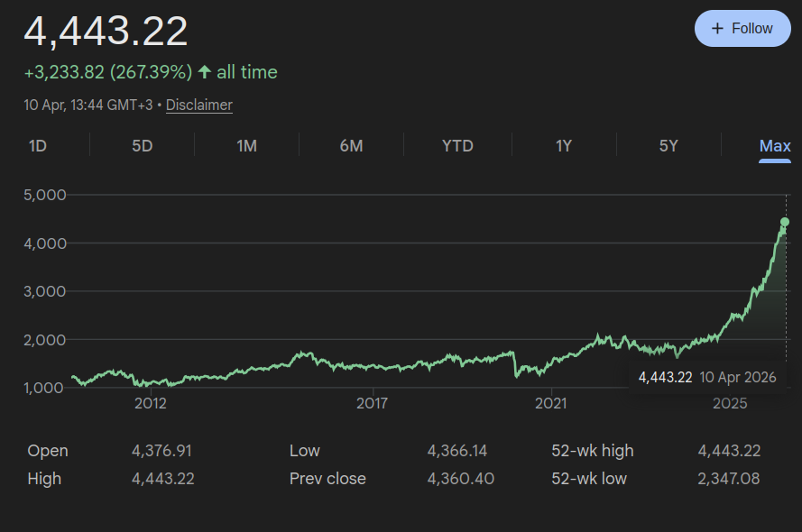802x532 pixels.
Task: Click the timestamp 10 Apr, 13:44 GMT+3
Action: (88, 105)
